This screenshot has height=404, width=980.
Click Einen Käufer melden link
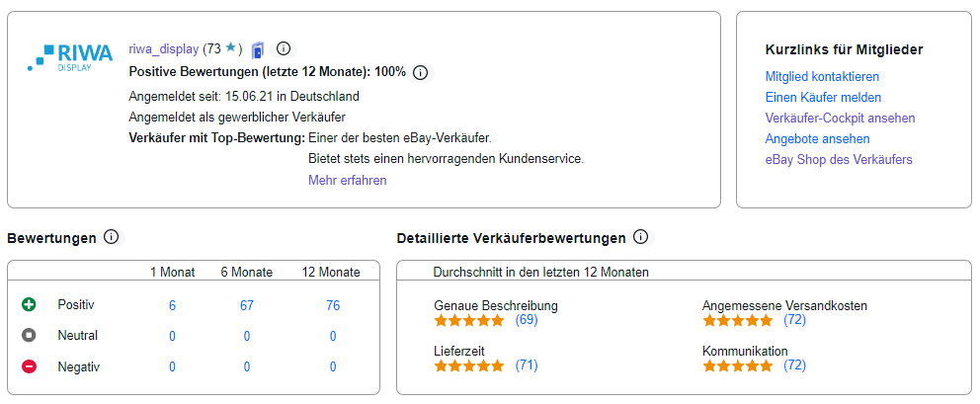point(823,97)
